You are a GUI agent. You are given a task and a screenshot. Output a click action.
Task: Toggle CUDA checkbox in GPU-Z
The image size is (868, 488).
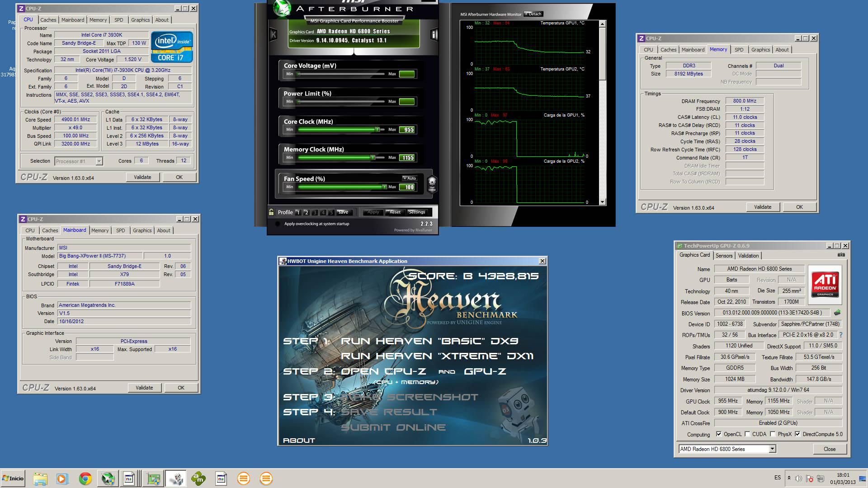pos(747,434)
